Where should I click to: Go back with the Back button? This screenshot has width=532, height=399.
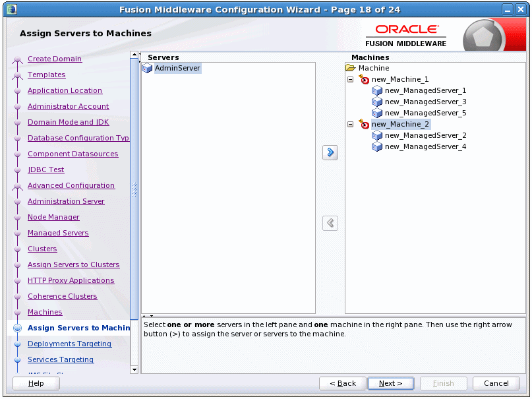(343, 383)
